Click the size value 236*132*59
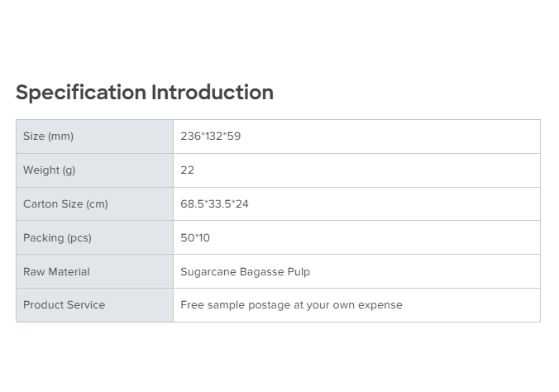 pyautogui.click(x=211, y=136)
